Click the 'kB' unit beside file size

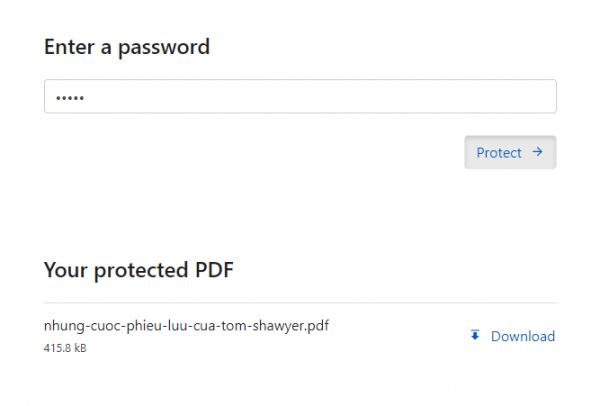coord(80,348)
